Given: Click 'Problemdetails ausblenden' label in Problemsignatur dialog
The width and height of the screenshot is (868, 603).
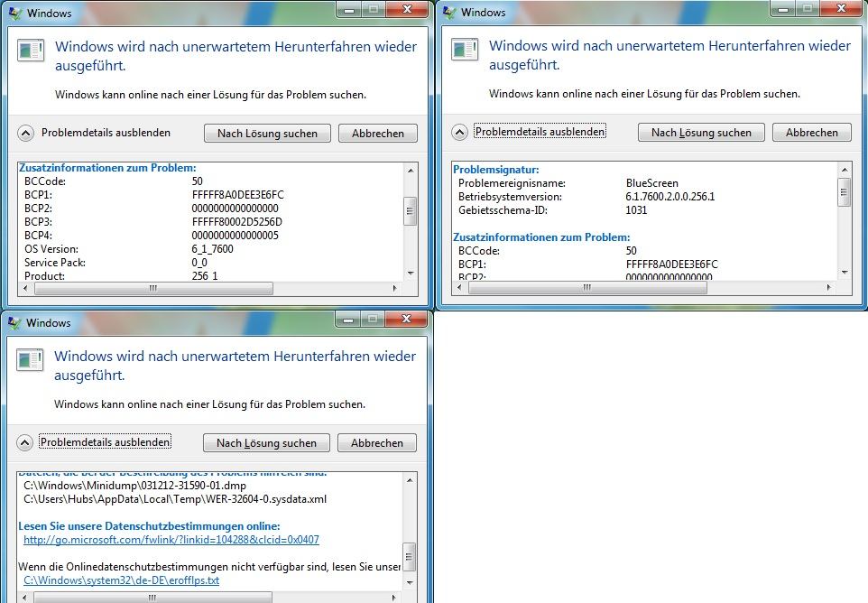Looking at the screenshot, I should coord(540,132).
